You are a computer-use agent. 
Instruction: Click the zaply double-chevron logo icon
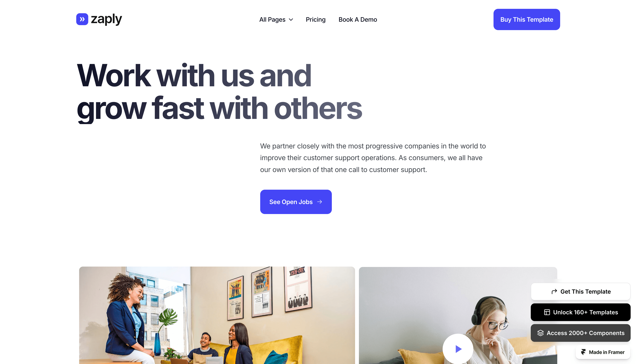point(82,19)
